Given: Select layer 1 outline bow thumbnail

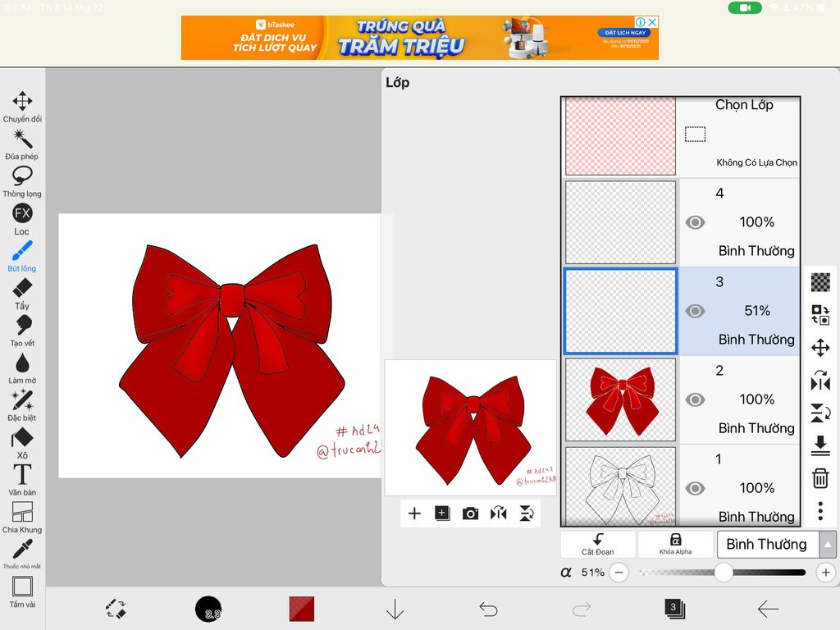Looking at the screenshot, I should [x=620, y=486].
